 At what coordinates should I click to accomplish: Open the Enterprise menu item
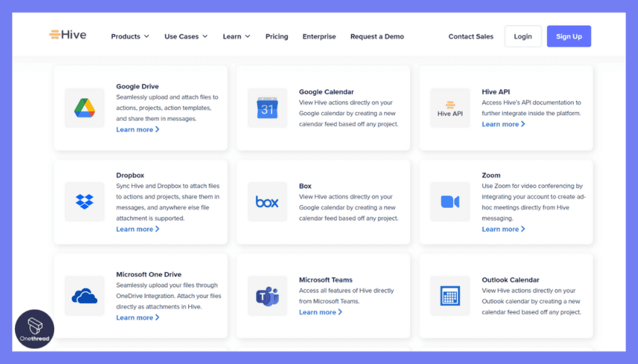319,37
